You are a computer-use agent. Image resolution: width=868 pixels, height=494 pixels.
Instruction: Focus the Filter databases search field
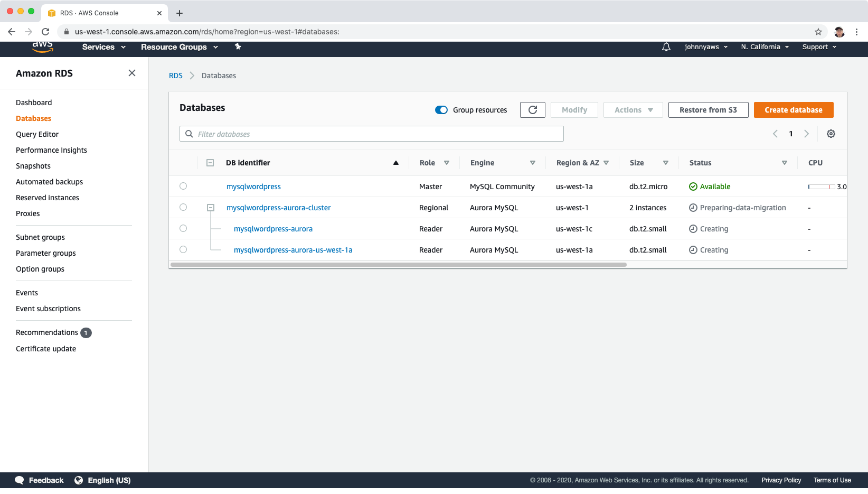pos(372,134)
